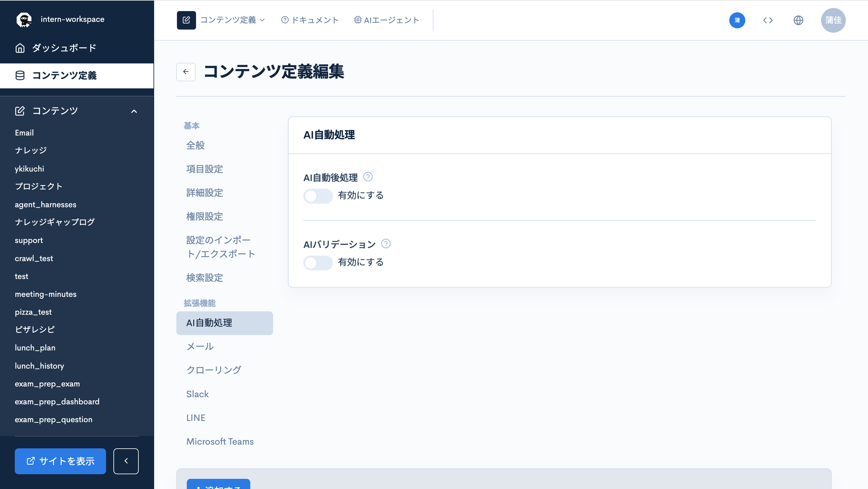Open the exam_prep_dashboard content item
The image size is (868, 489).
point(57,402)
